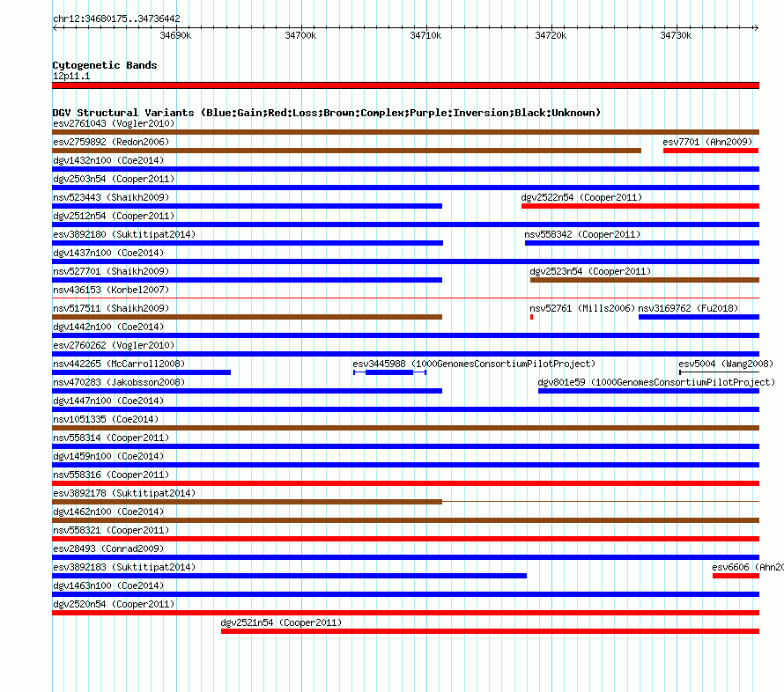Select esv3892180 (Suktitipat2014) label
This screenshot has width=784, height=692.
pos(124,234)
